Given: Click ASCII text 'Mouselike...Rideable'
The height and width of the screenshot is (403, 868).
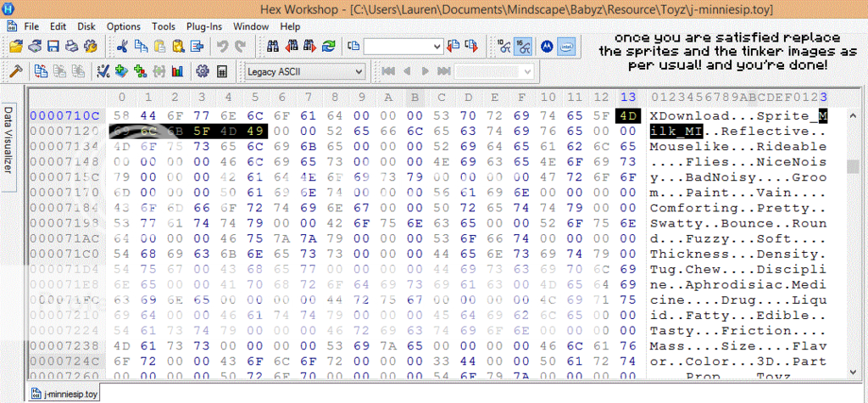Looking at the screenshot, I should click(x=738, y=147).
